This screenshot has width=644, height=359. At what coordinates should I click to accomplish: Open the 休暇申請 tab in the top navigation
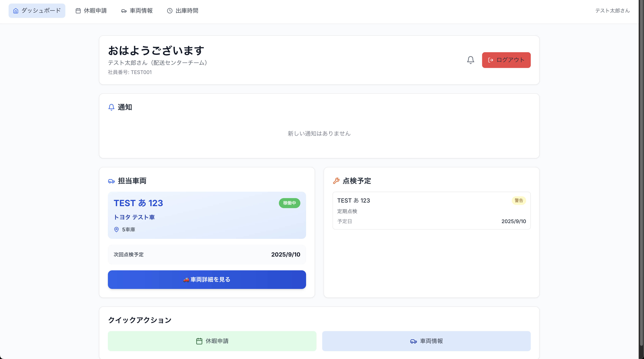tap(91, 11)
